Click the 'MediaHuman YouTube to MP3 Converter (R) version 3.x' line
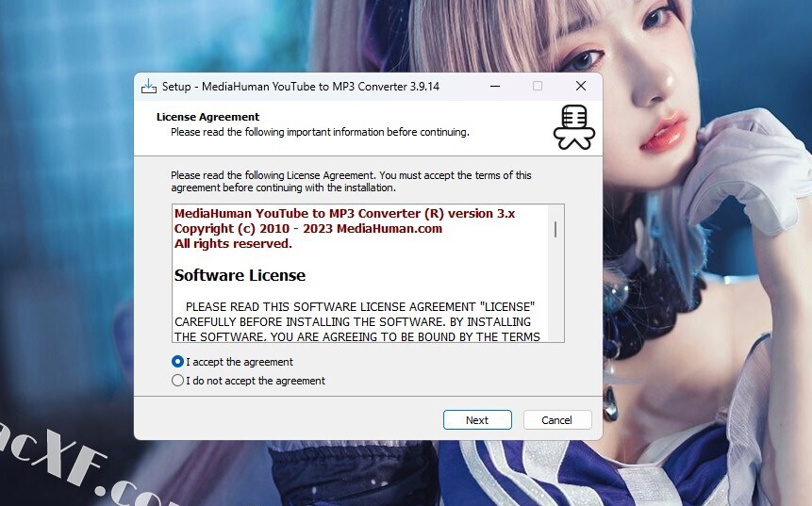812x506 pixels. point(344,213)
